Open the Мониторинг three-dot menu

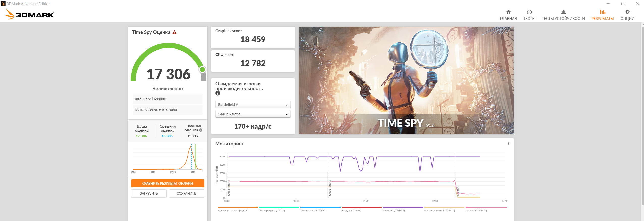click(x=509, y=144)
